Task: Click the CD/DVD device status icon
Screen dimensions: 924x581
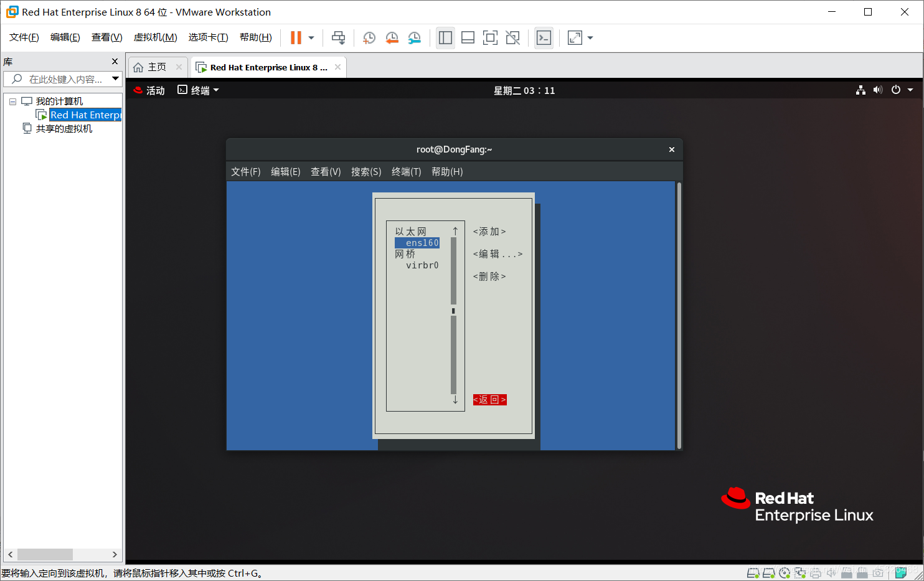Action: (785, 573)
